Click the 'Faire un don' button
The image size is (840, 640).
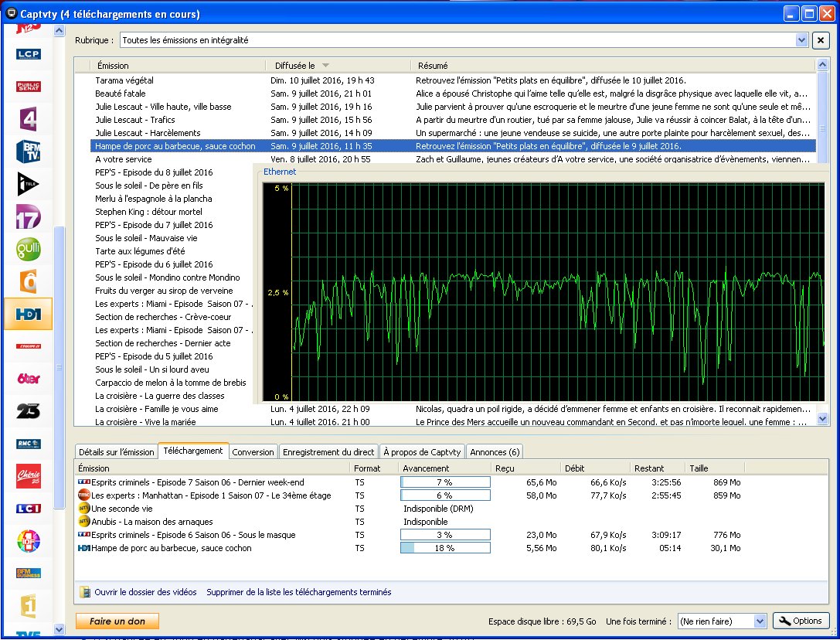point(117,621)
